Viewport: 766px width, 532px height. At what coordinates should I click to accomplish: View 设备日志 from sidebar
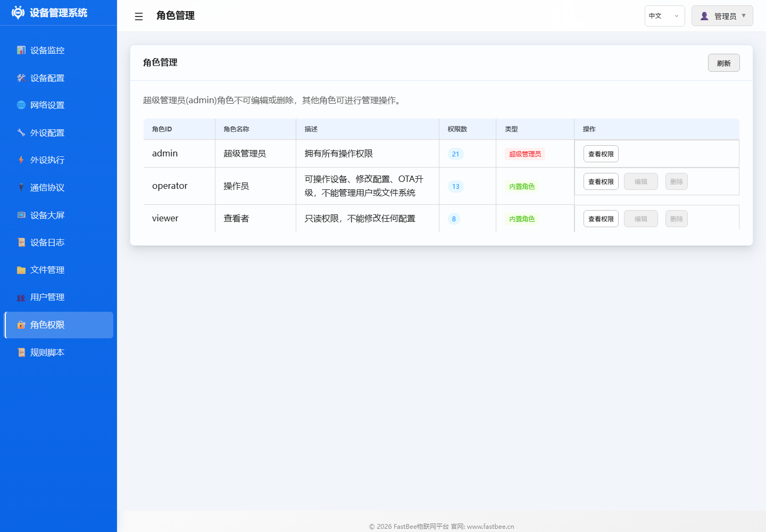pyautogui.click(x=59, y=242)
